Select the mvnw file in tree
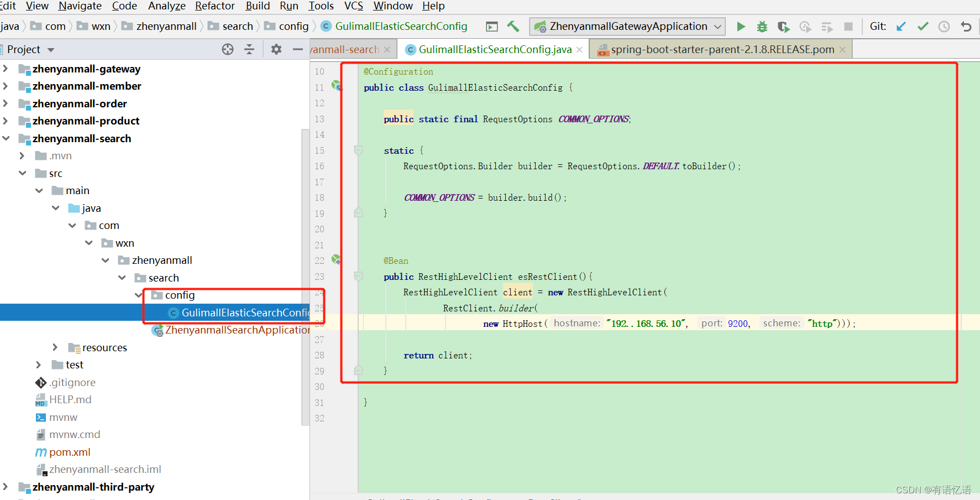 pos(63,417)
